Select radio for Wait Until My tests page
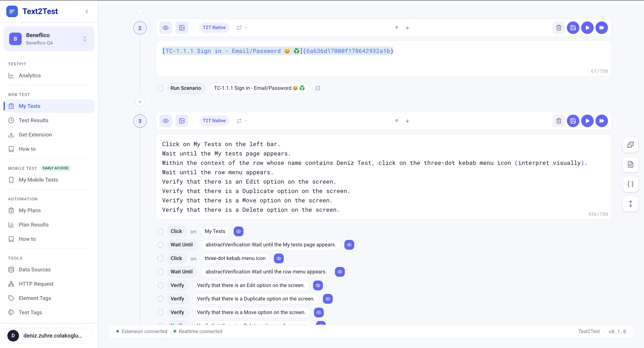The width and height of the screenshot is (644, 348). 161,245
